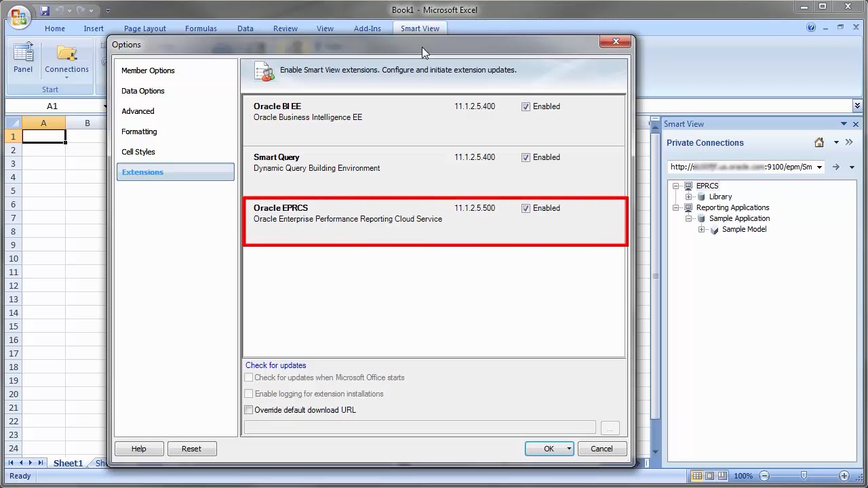Click the Reporting Applications server icon
This screenshot has height=488, width=868.
pyautogui.click(x=689, y=207)
